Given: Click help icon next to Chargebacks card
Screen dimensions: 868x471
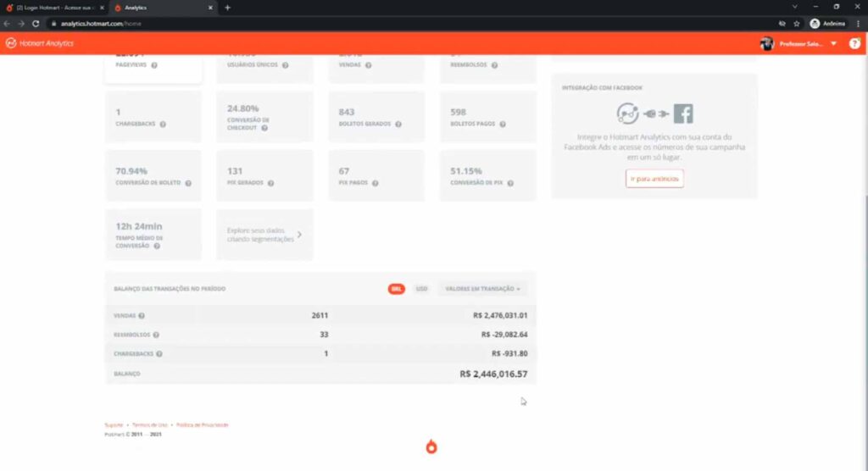Looking at the screenshot, I should tap(163, 124).
